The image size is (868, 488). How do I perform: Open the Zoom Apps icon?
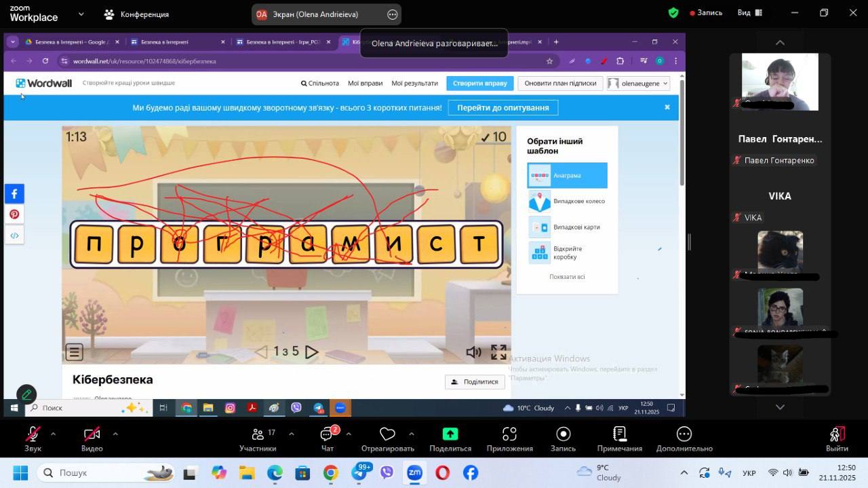pos(509,434)
